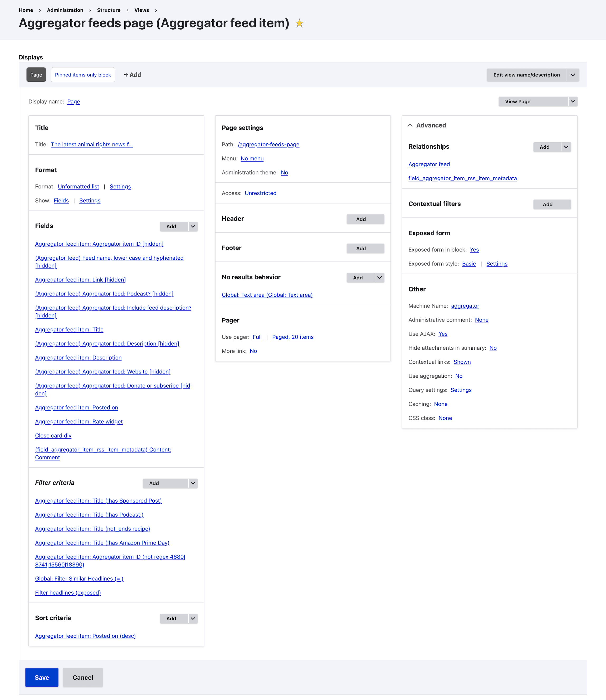Click the Unrestricted access link
Screen dimensions: 606x700
tap(260, 193)
